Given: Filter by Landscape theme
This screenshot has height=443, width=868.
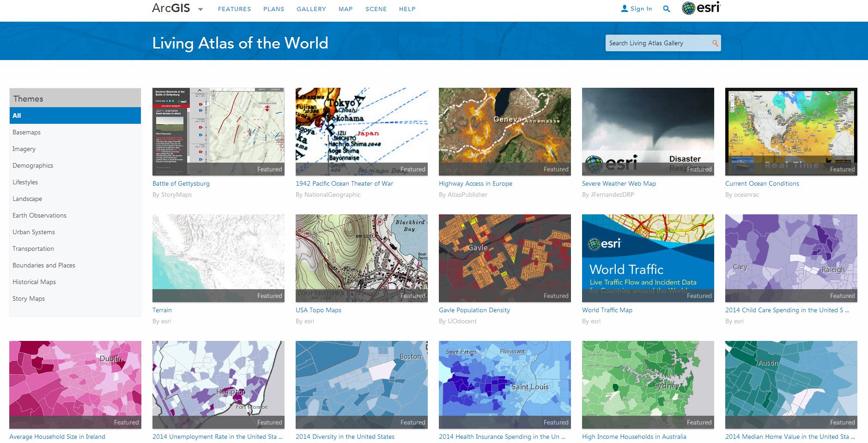Looking at the screenshot, I should pos(27,199).
